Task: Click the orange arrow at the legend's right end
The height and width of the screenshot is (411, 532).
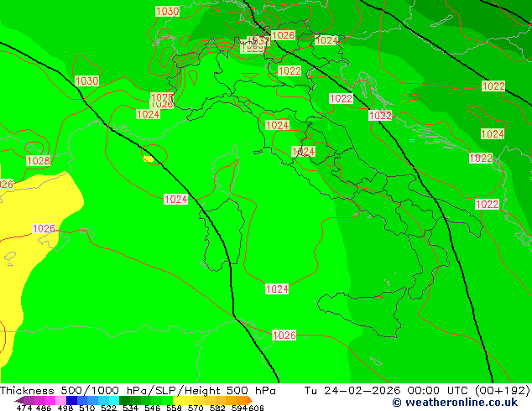Action: pyautogui.click(x=249, y=400)
